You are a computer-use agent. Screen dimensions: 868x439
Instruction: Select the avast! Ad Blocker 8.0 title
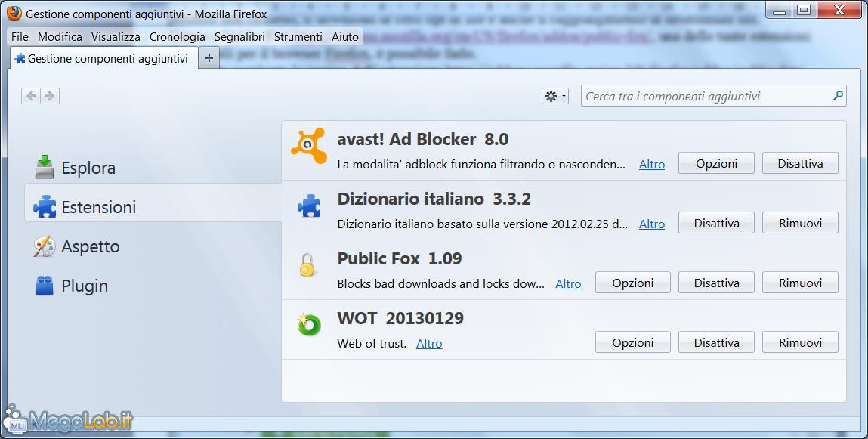[x=423, y=139]
